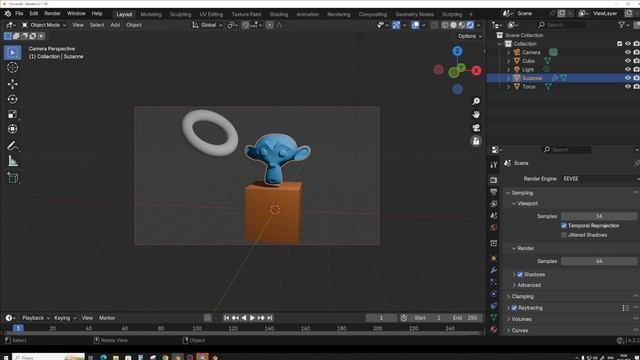This screenshot has height=360, width=640.
Task: Expand the Torus item in outliner
Action: tap(509, 87)
